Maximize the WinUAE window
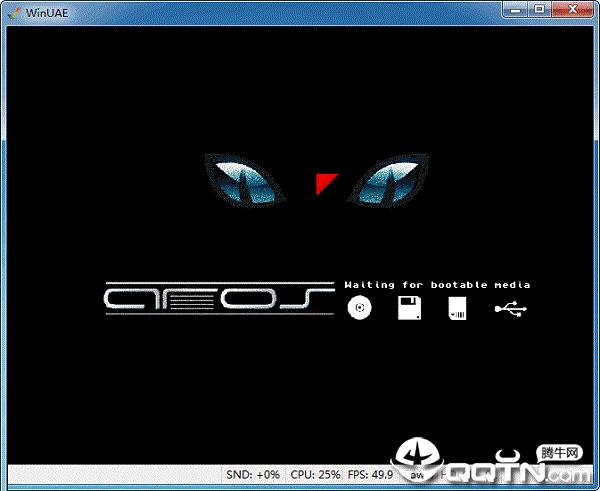The image size is (600, 491). coord(540,10)
